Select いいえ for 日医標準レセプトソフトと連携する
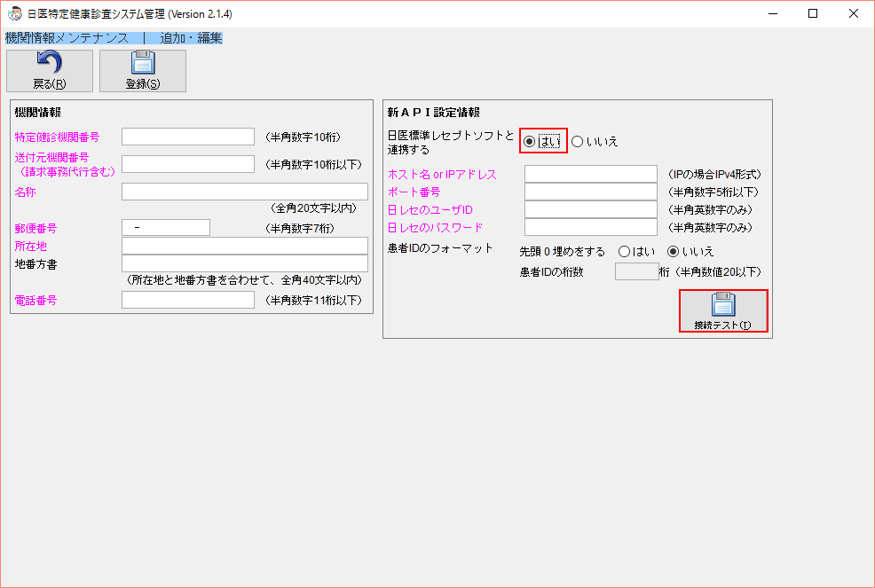Viewport: 875px width, 588px height. coord(578,141)
